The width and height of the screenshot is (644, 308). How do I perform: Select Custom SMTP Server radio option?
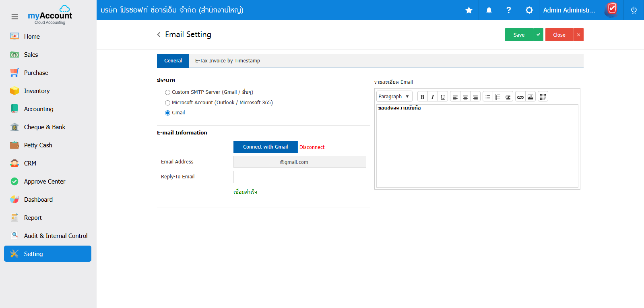[x=167, y=93]
